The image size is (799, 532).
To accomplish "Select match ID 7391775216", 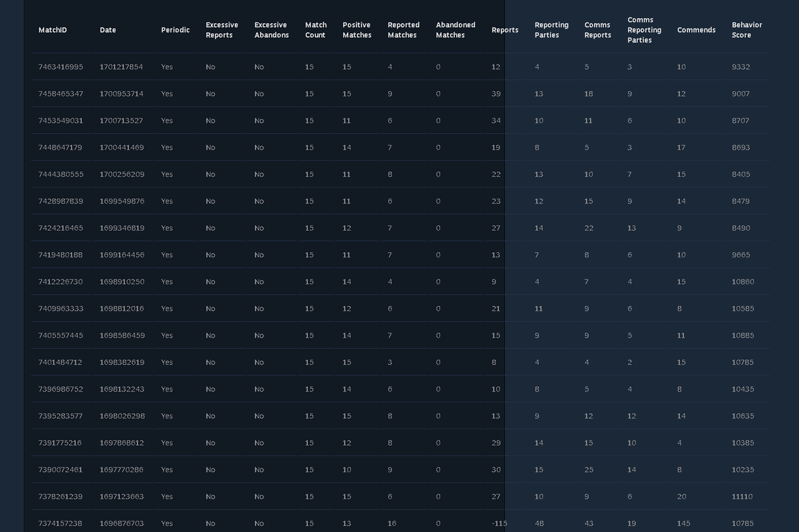I will coord(61,443).
